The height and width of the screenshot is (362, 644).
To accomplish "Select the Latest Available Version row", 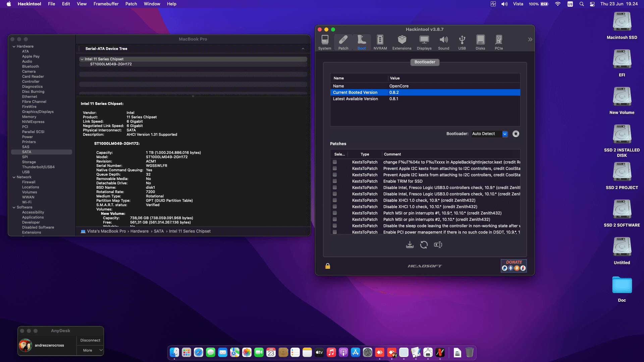I will click(x=425, y=99).
